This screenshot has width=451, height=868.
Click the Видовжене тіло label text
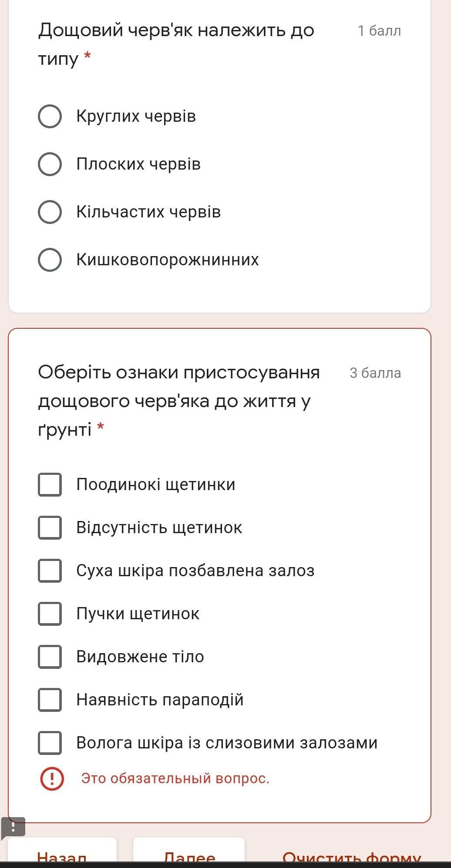pyautogui.click(x=140, y=657)
